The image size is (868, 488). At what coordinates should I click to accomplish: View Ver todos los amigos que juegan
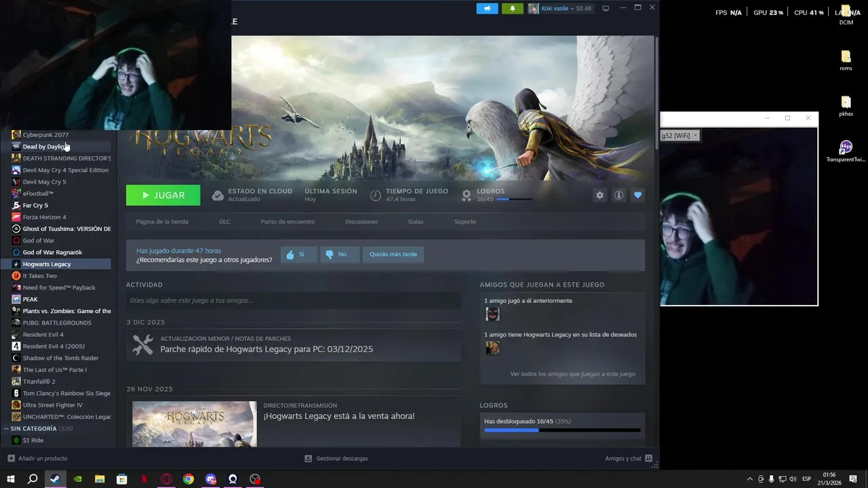[572, 373]
